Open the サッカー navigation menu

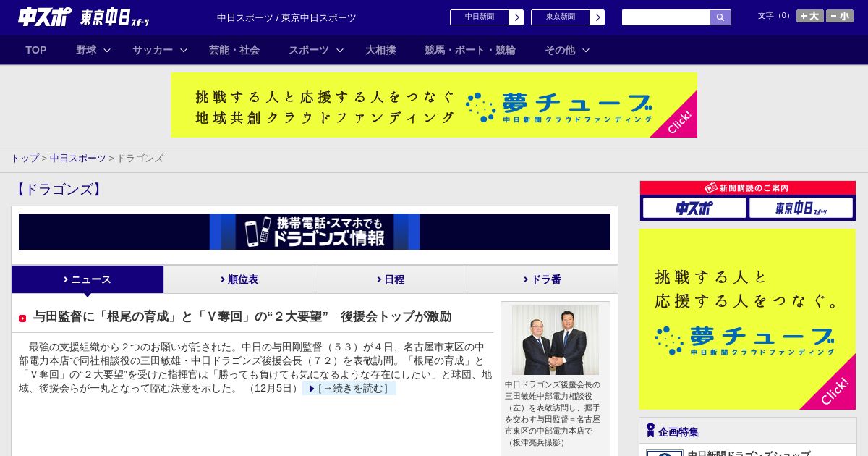(x=153, y=50)
